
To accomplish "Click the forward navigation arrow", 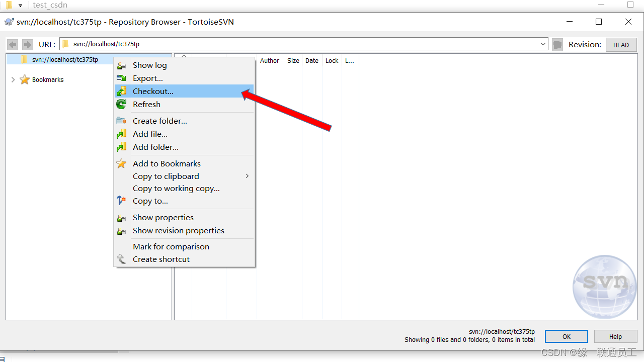I will [27, 44].
